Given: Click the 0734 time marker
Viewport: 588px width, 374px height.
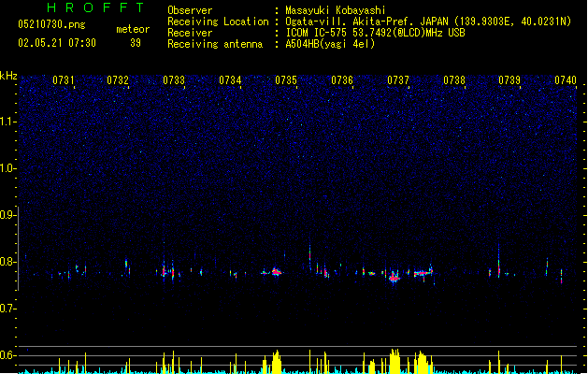Looking at the screenshot, I should coord(230,80).
